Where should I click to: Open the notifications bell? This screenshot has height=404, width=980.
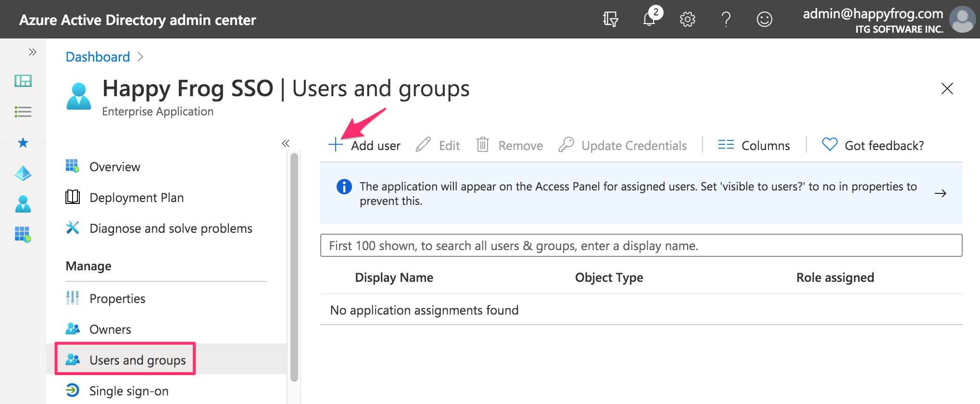(x=650, y=18)
